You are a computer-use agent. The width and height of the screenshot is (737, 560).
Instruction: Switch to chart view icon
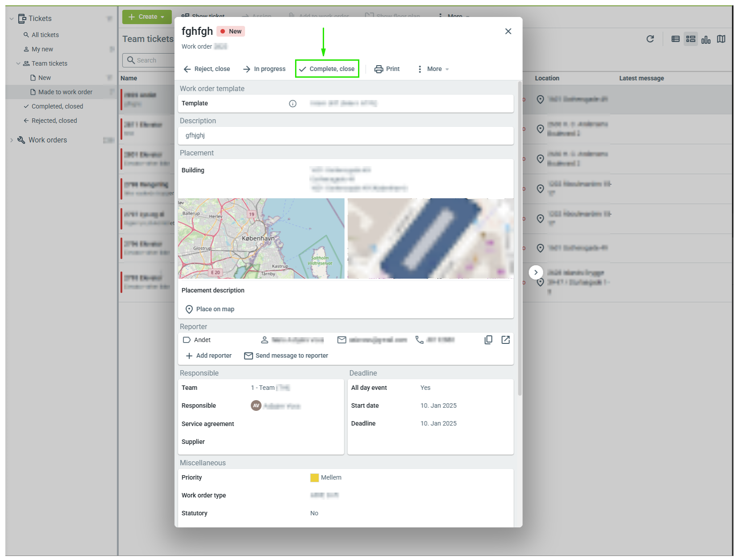click(706, 39)
